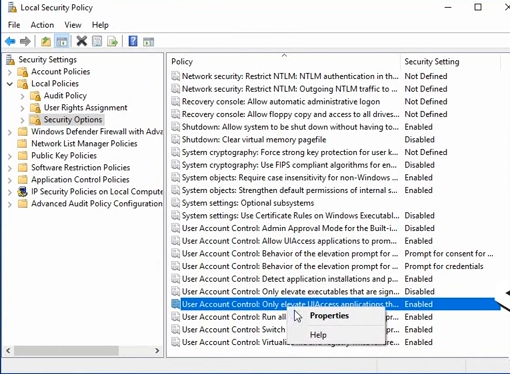Screen dimensions: 510x374
Task: Click the Account Policies folder icon
Action: pyautogui.click(x=23, y=72)
